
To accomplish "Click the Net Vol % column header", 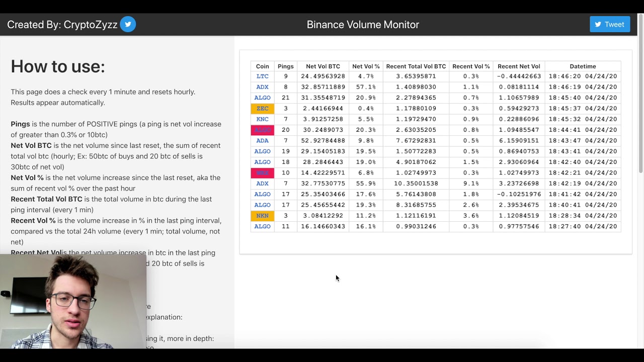I will pos(366,66).
